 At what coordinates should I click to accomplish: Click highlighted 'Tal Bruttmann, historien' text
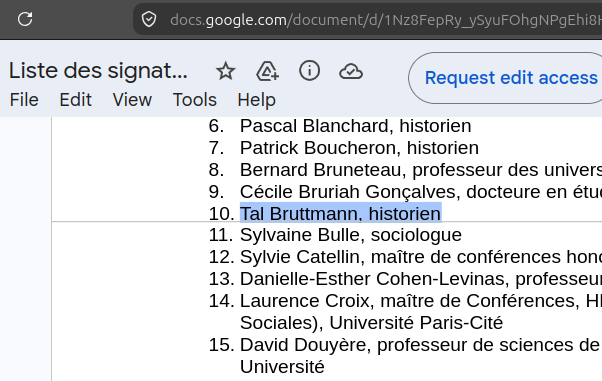point(341,214)
